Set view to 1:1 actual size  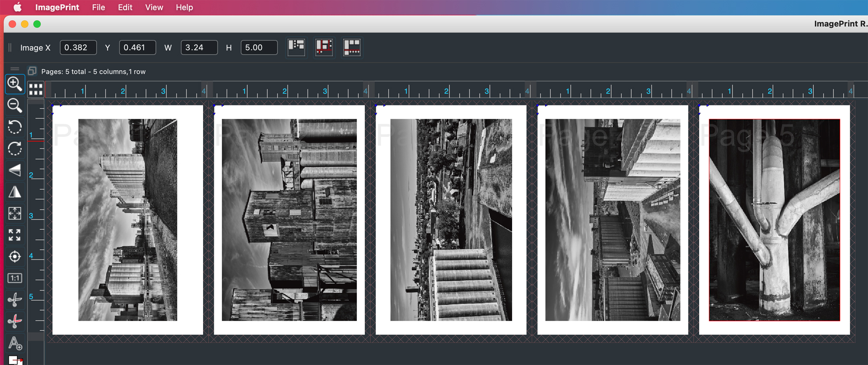[x=14, y=278]
